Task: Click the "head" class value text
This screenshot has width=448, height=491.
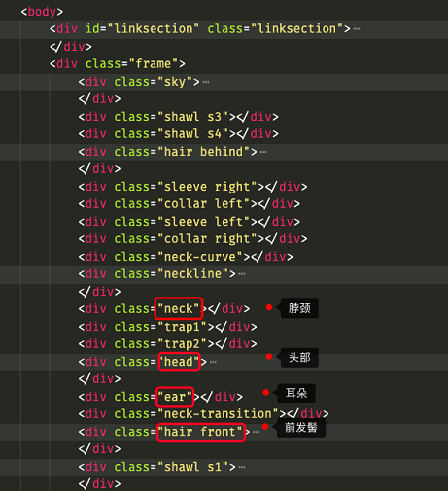Action: point(179,362)
